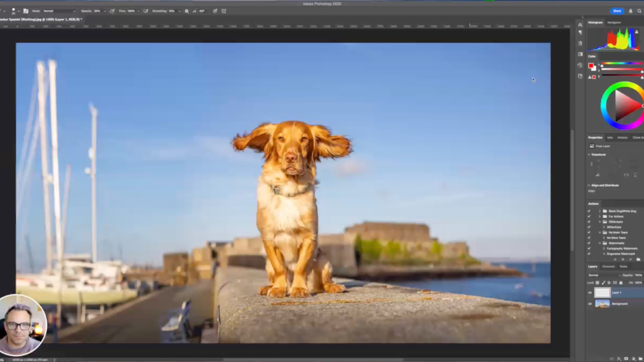This screenshot has width=644, height=362.
Task: Hide the Background layer eye icon
Action: [590, 304]
